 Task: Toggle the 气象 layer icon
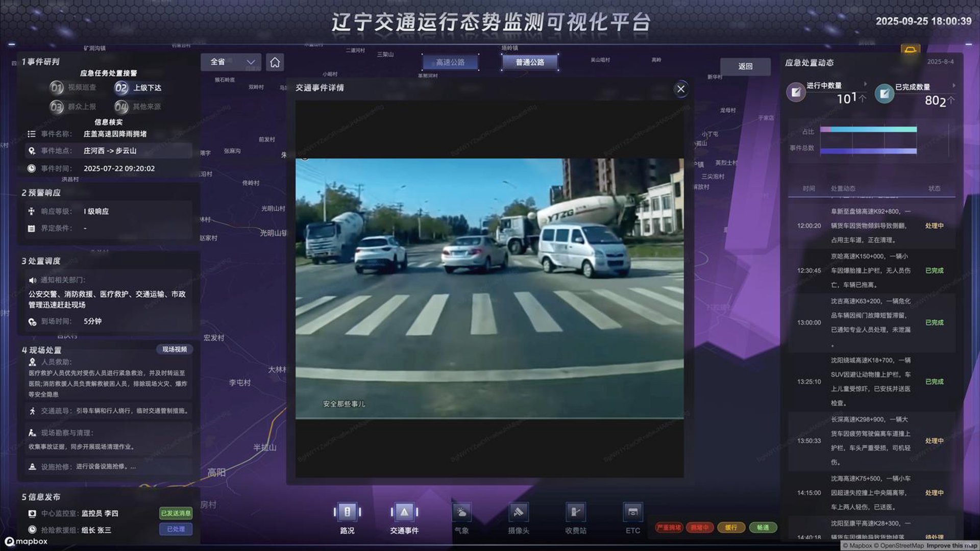click(x=461, y=512)
